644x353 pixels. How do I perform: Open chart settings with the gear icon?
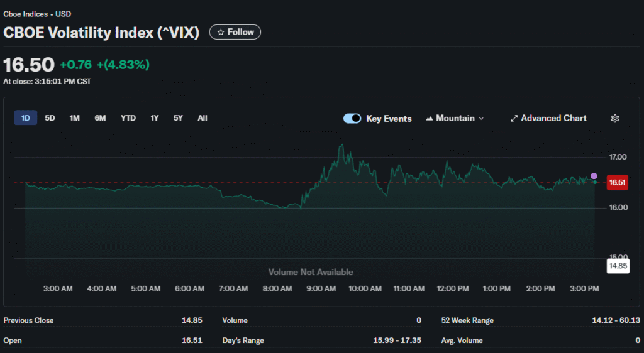(x=615, y=119)
